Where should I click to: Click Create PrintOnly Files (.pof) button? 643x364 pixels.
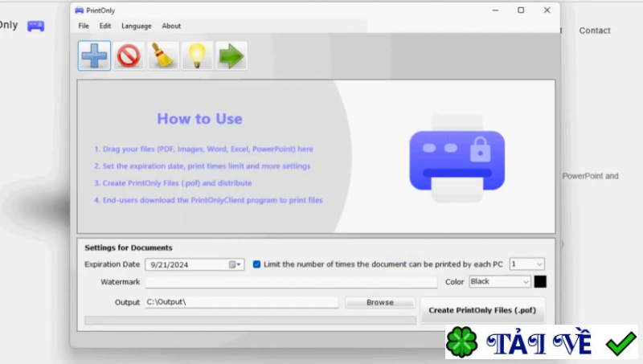click(483, 310)
